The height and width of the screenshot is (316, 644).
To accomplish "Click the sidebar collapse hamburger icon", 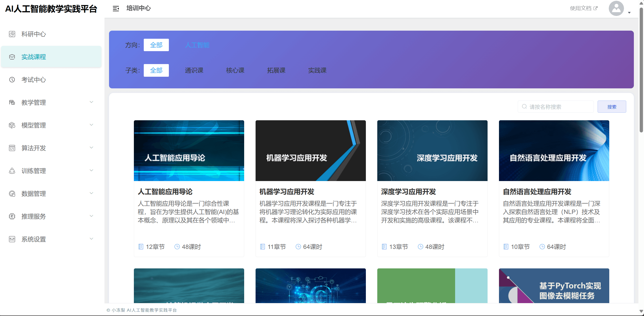I will click(116, 9).
